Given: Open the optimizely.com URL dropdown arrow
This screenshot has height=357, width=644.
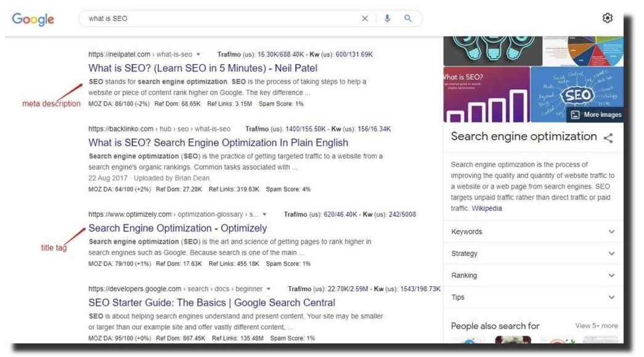Looking at the screenshot, I should coord(264,214).
